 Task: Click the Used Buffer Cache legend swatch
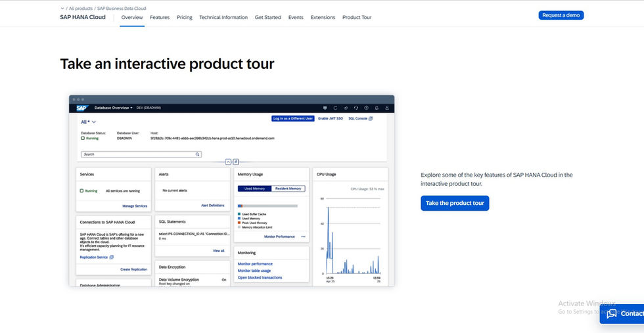coord(239,214)
